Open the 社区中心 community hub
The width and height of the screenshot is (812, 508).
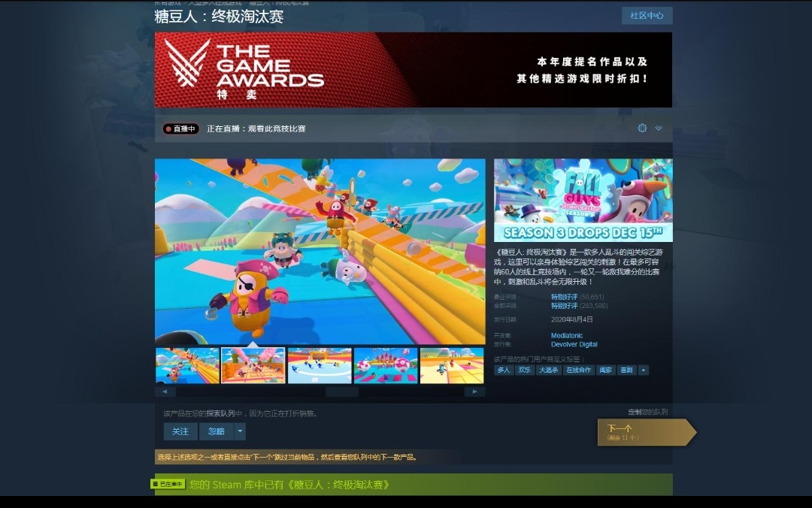(647, 16)
